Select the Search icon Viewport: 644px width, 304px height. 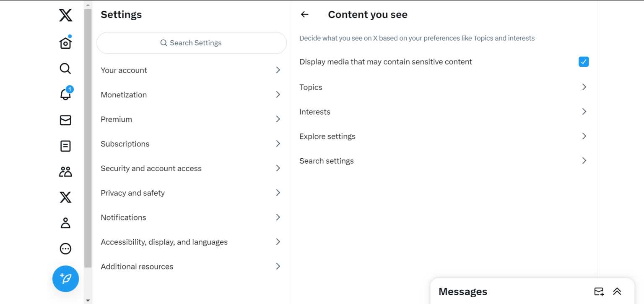65,68
